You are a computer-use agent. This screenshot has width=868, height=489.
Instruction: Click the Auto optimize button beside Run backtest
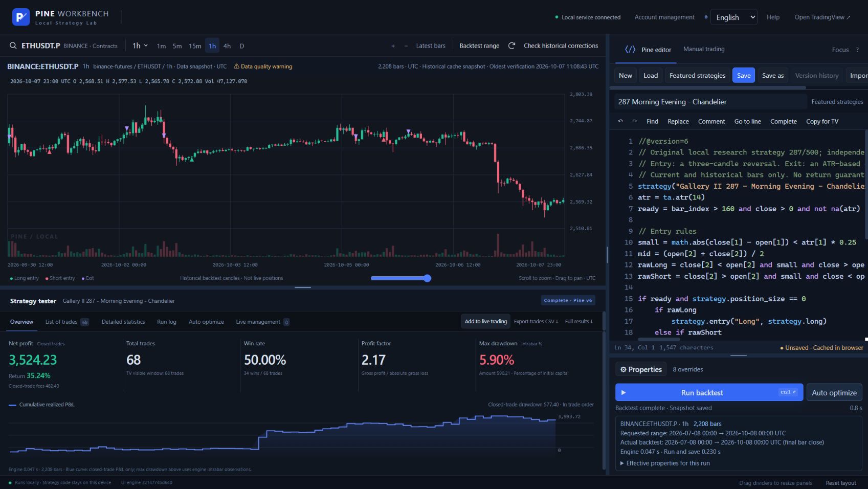834,393
